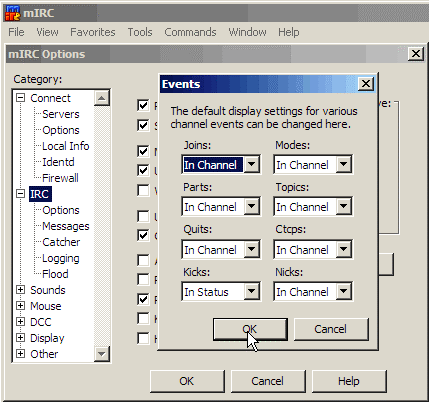Viewport: 429px width, 402px height.
Task: Open the Tools menu
Action: pos(140,32)
